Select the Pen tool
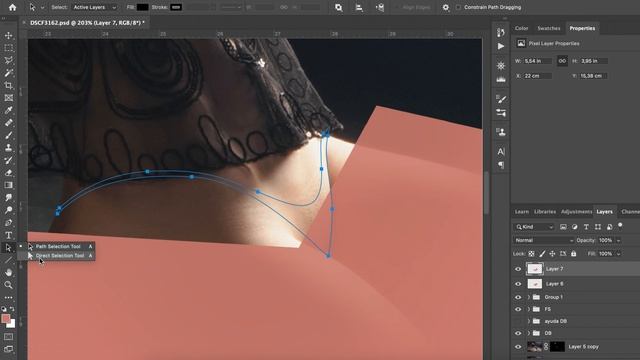The image size is (640, 360). [9, 223]
